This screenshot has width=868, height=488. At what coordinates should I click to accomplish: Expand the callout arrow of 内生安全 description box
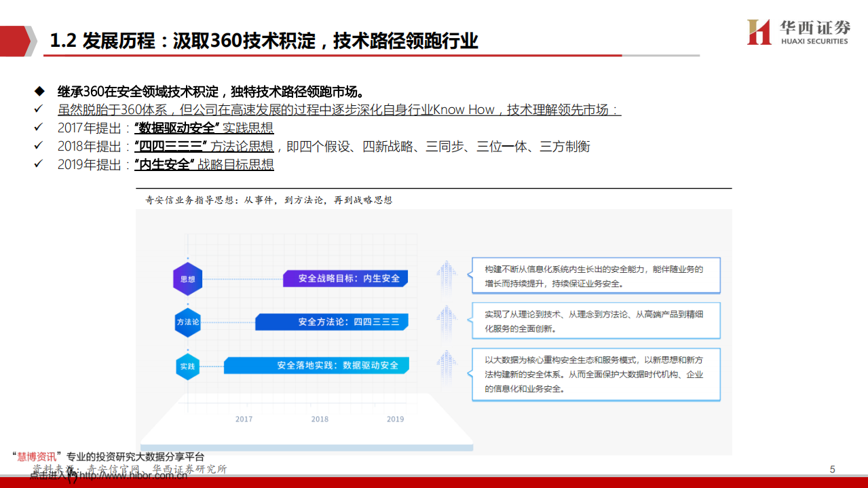click(468, 275)
